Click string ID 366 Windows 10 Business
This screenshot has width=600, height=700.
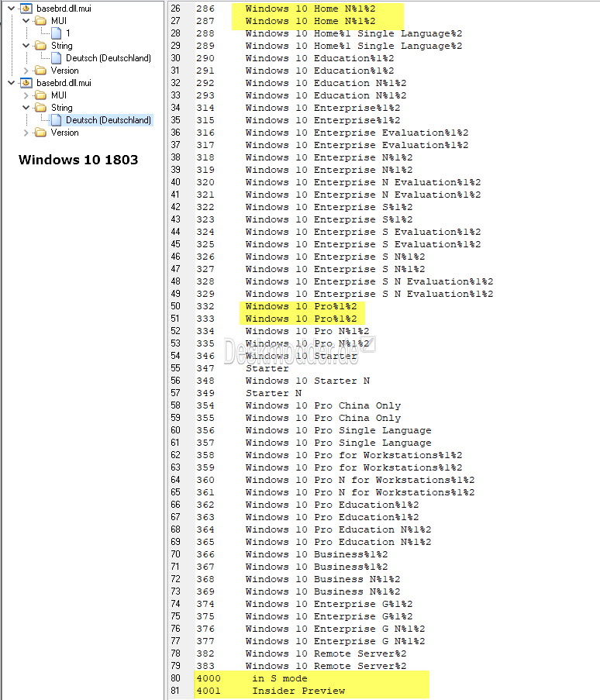coord(316,554)
